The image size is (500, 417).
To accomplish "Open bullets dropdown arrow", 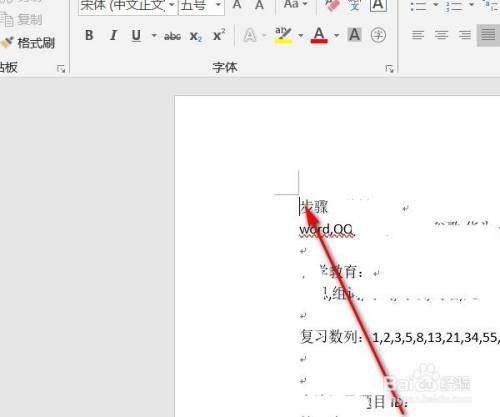I will click(435, 5).
